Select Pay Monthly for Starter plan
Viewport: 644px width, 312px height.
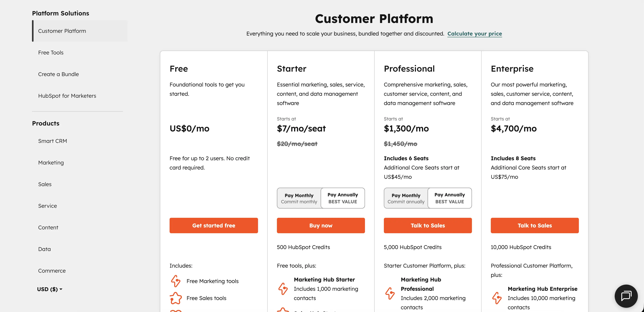[x=299, y=198]
